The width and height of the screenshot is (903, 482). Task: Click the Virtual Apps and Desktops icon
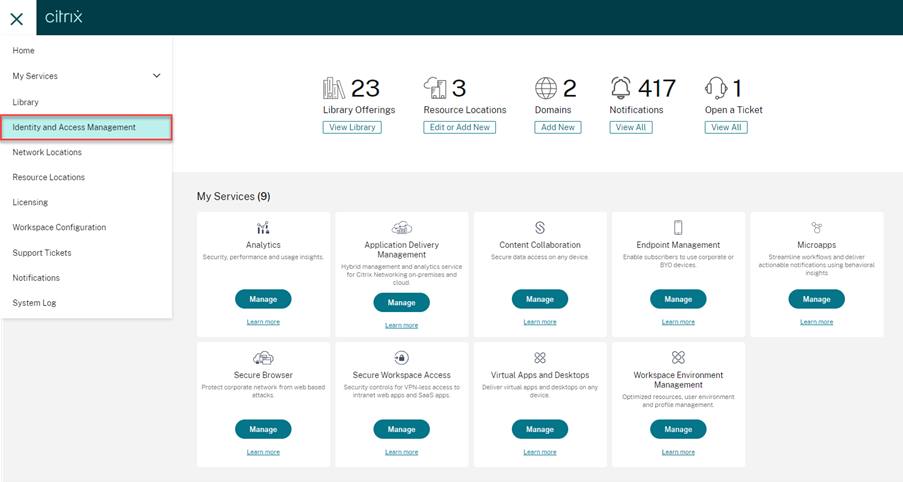pos(540,358)
